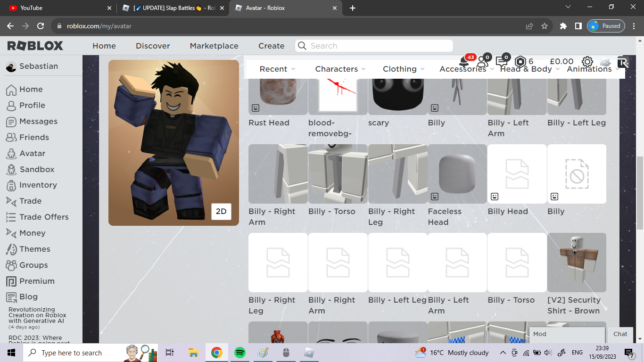
Task: Expand the Clothing dropdown
Action: [404, 69]
